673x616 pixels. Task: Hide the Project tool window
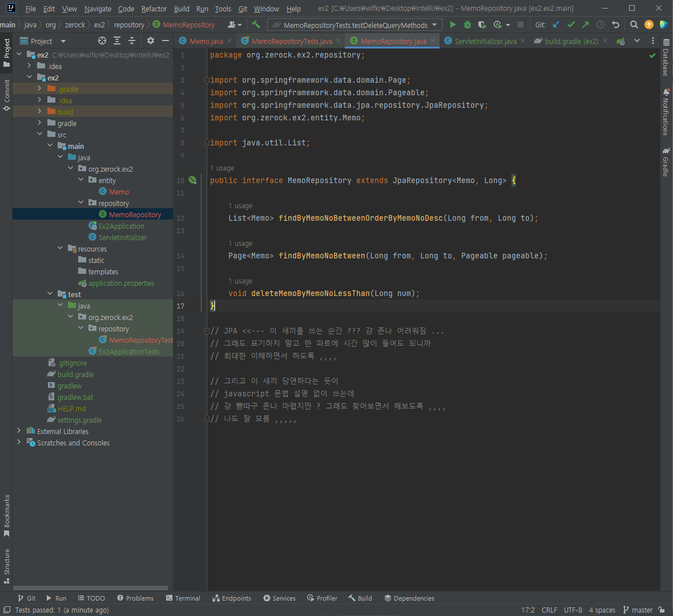coord(165,40)
